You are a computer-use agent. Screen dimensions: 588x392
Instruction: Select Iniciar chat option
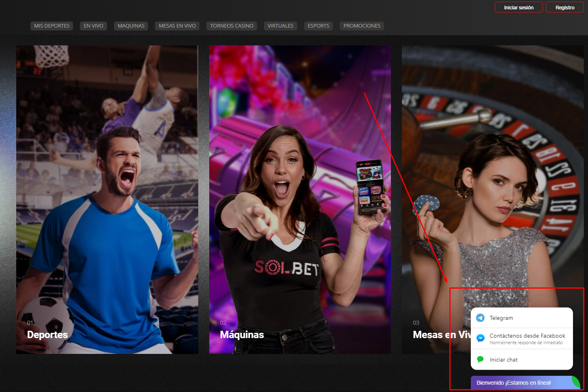point(522,360)
